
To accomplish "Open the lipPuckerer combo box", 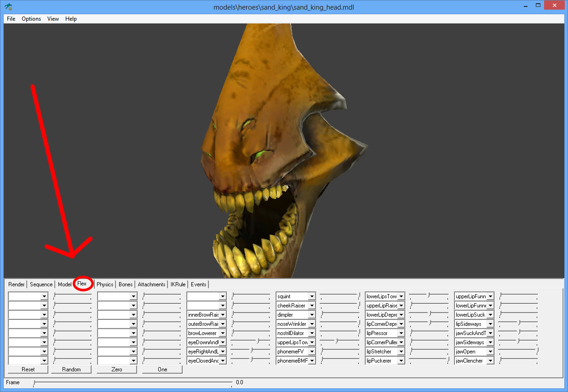I will [x=401, y=361].
